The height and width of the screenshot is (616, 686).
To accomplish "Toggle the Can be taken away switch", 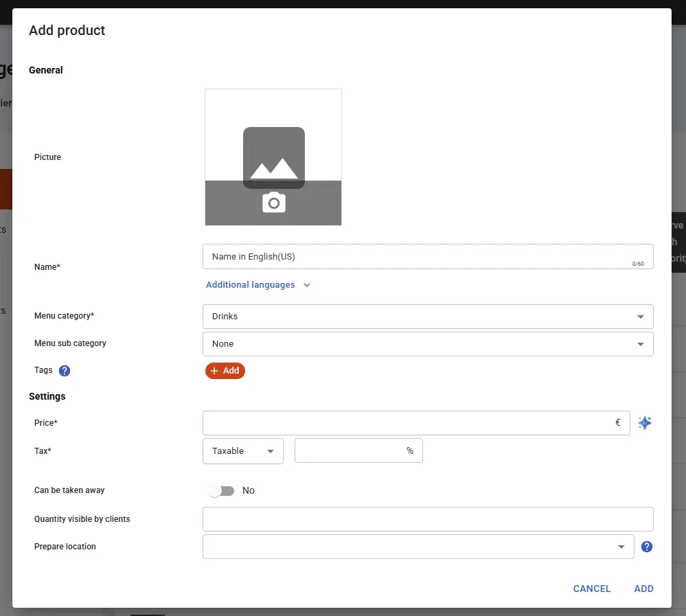I will pos(222,490).
